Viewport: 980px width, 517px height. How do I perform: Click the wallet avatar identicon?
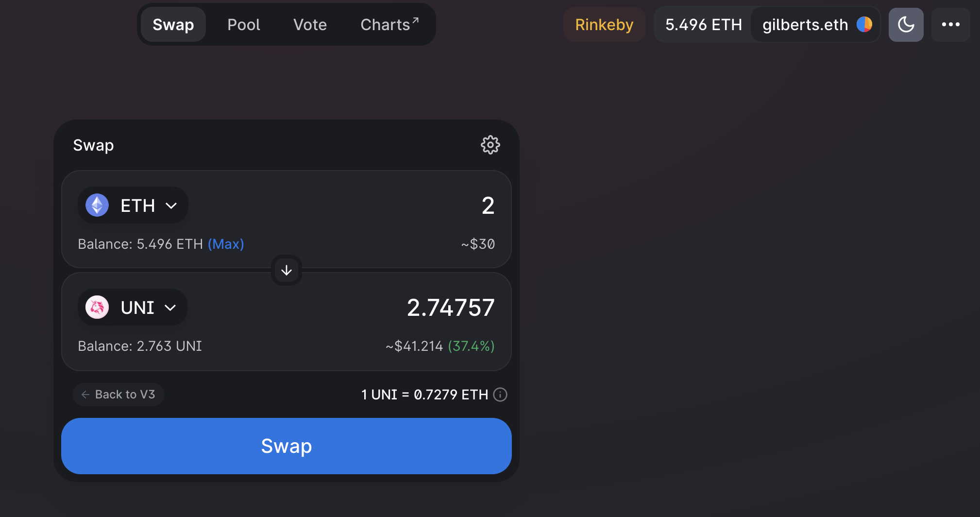[x=864, y=24]
